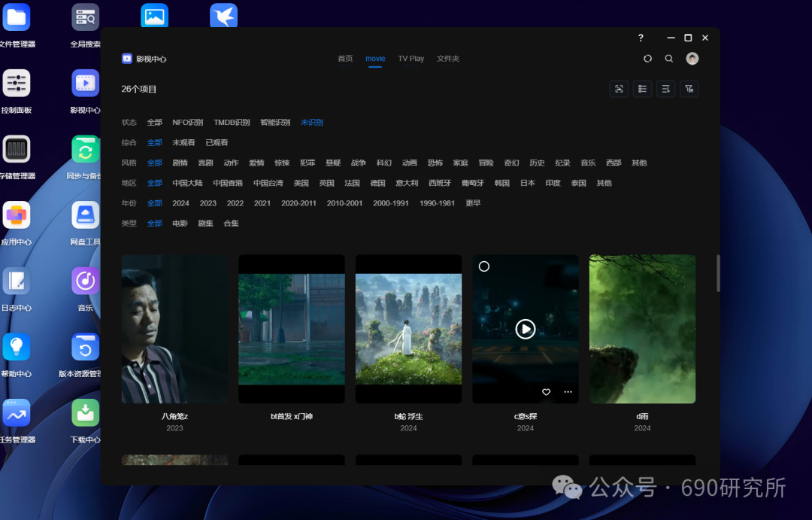Filter year by 2020-2011
The height and width of the screenshot is (520, 812).
coord(298,203)
